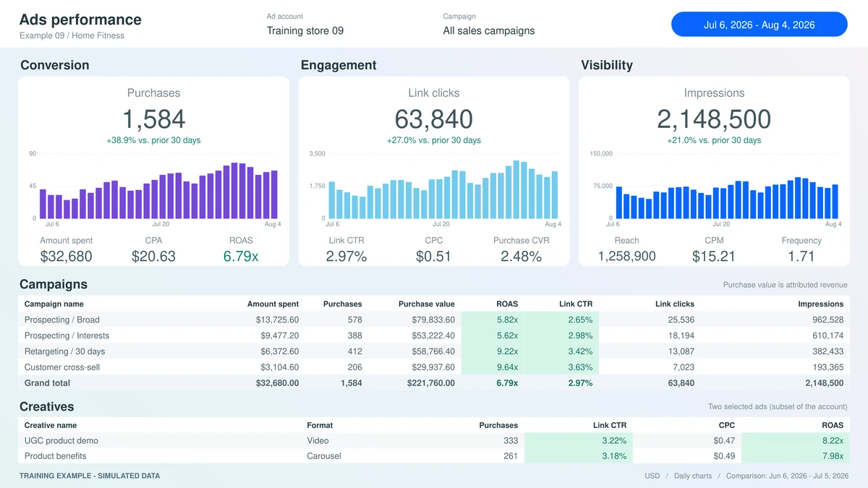Screen dimensions: 868x488
Task: Click the 610,174 impressions cell
Action: click(x=827, y=335)
